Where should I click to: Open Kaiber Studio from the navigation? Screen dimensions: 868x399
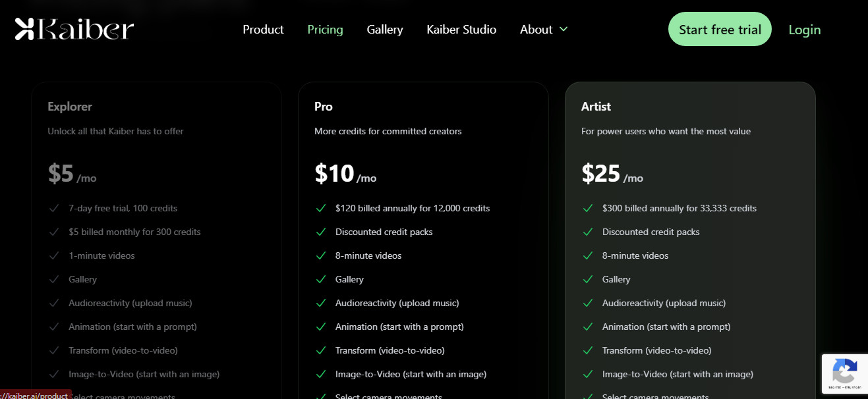pos(461,30)
